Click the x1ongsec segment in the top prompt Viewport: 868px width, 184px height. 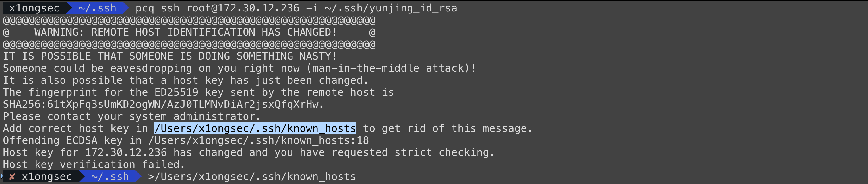click(x=34, y=8)
